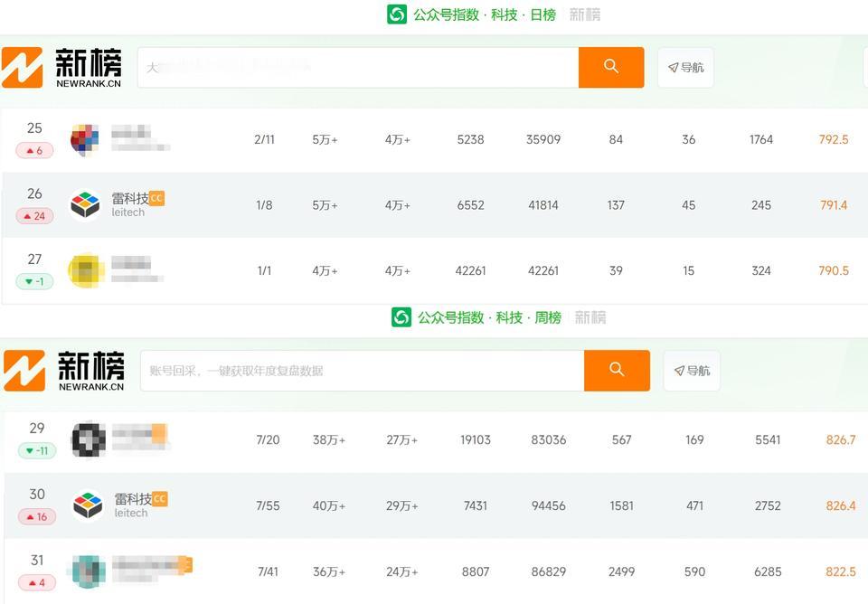868x604 pixels.
Task: Focus the lower search field with 账号回采 placeholder
Action: tap(362, 371)
